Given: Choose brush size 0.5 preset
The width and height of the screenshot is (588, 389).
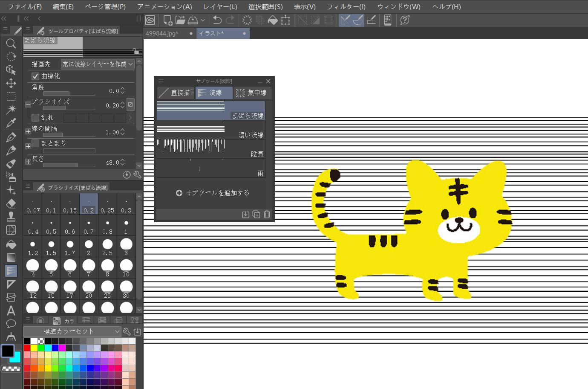Looking at the screenshot, I should [51, 226].
